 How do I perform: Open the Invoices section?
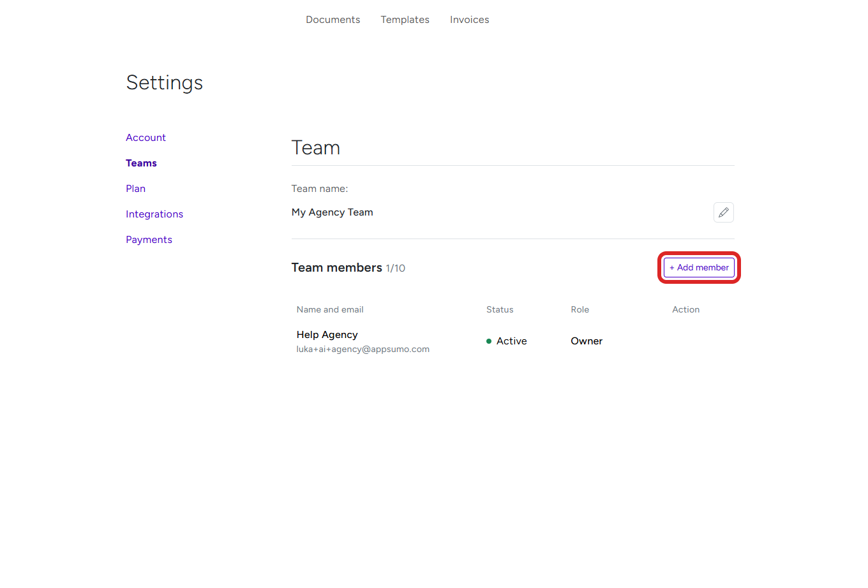click(x=469, y=19)
